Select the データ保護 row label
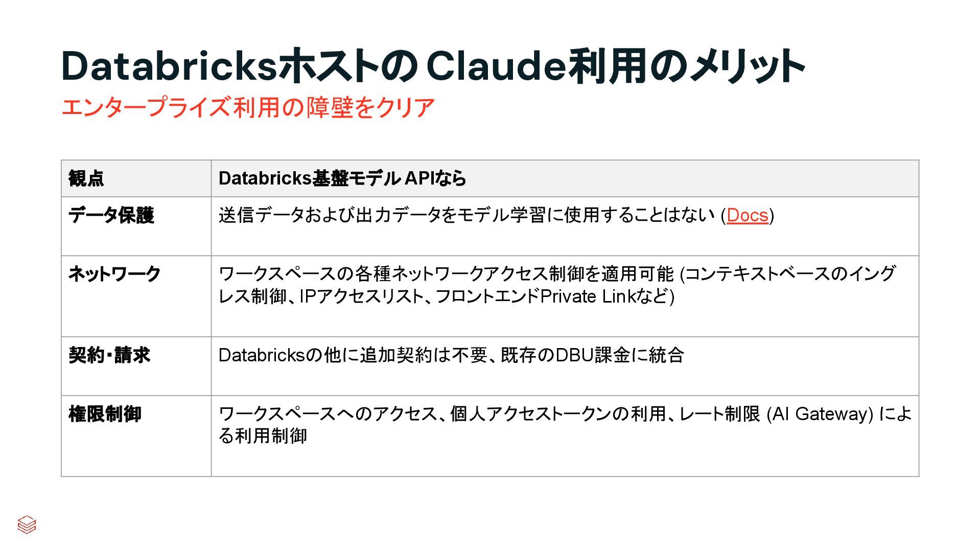This screenshot has height=552, width=980. 111,215
